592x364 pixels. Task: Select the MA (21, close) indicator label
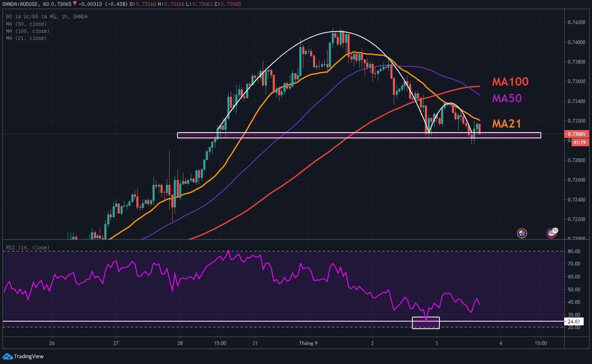[27, 38]
